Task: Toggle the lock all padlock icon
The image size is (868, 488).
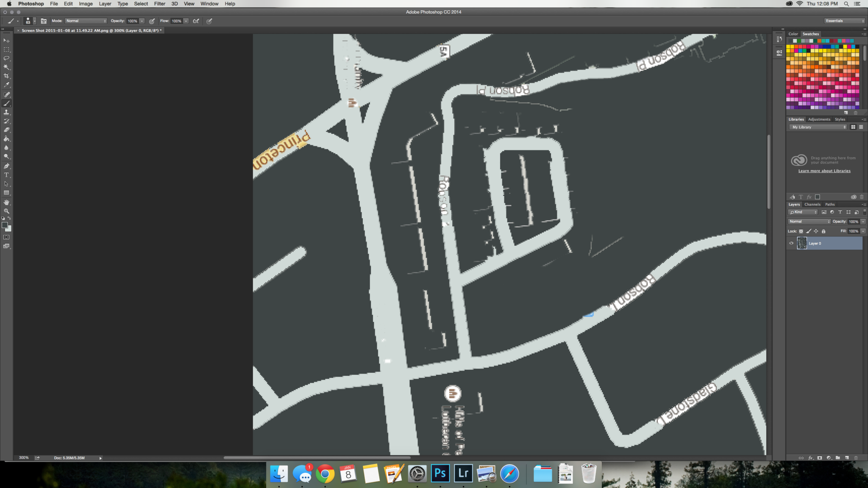Action: pyautogui.click(x=823, y=231)
